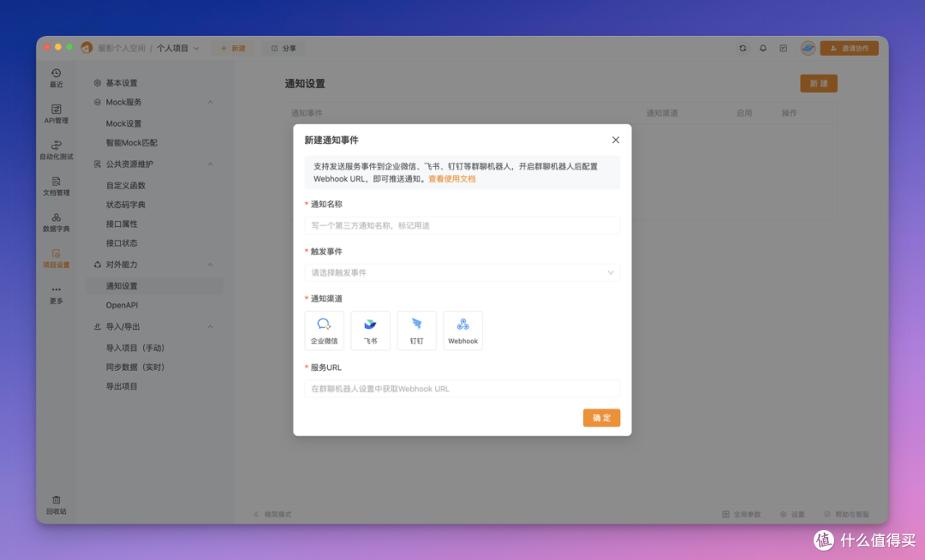Open the user avatar menu
The image size is (925, 560).
click(x=808, y=48)
